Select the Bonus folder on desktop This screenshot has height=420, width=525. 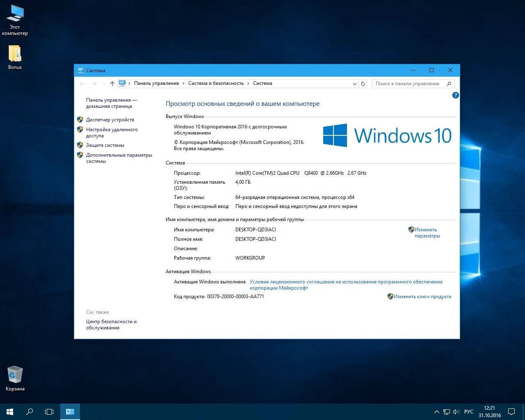[x=15, y=57]
